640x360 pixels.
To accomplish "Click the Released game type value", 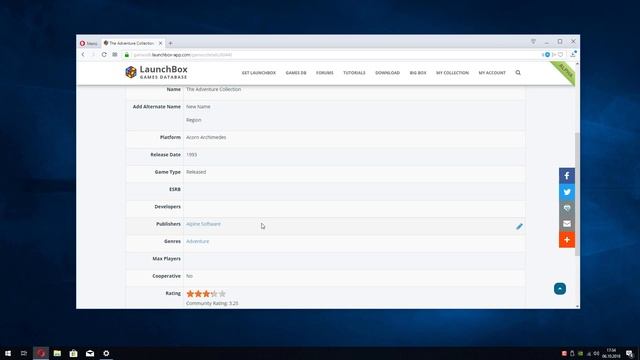I will click(196, 172).
